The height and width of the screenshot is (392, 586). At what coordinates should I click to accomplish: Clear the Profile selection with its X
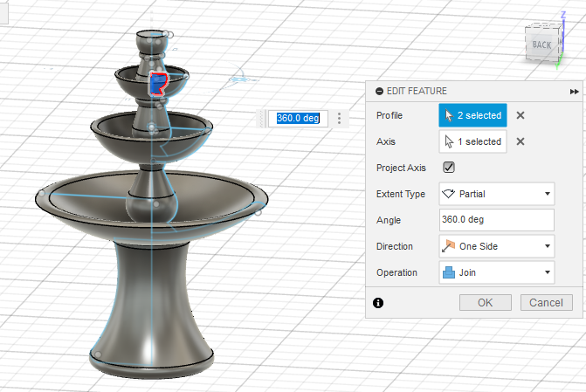coord(521,115)
